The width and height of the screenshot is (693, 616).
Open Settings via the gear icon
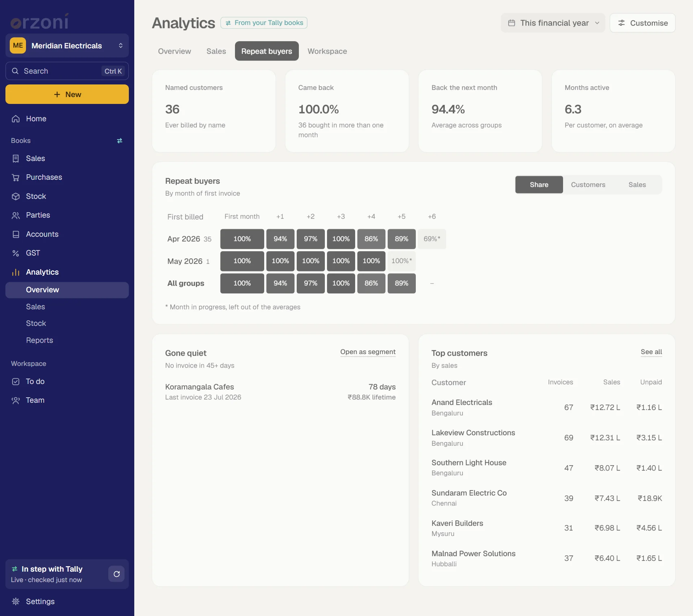pyautogui.click(x=16, y=601)
